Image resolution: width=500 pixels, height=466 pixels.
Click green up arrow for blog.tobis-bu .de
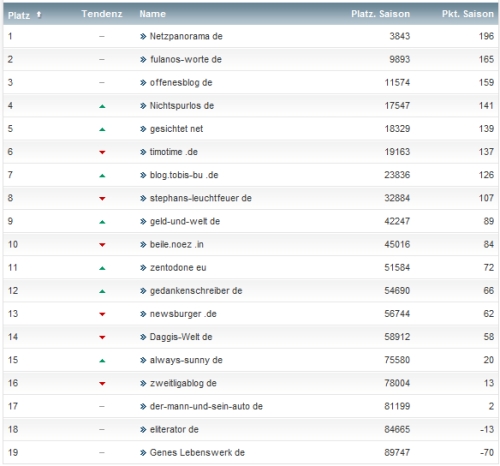click(102, 176)
